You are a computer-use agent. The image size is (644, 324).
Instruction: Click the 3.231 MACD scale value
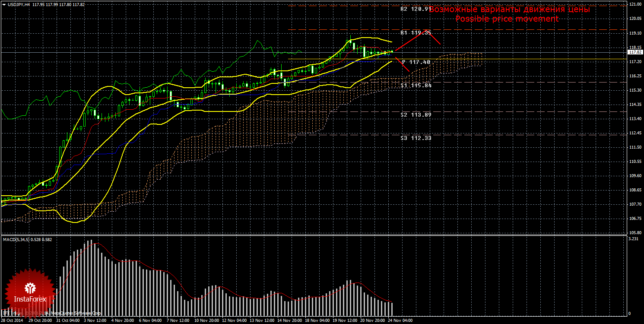[633, 238]
